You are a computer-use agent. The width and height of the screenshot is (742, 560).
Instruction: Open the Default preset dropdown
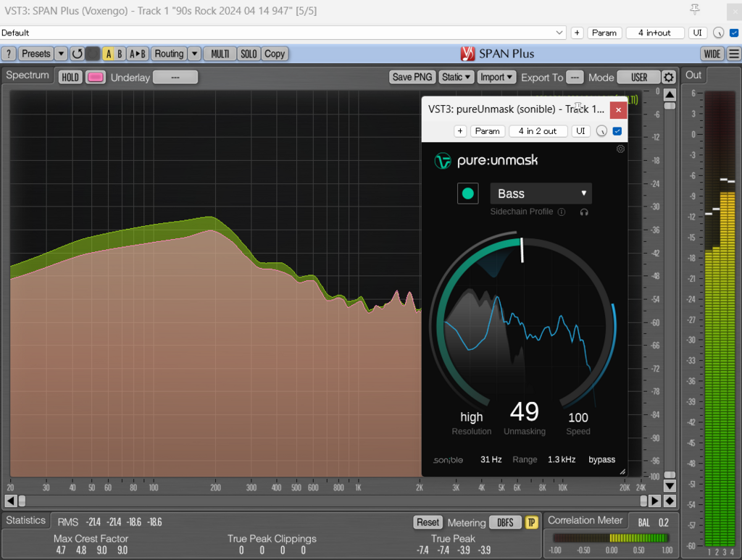point(283,33)
